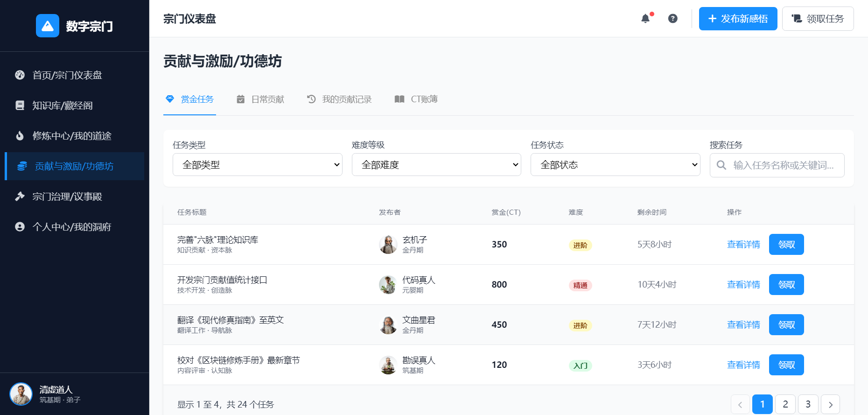
Task: Click the gavel icon beside 宗门治理/议事殿
Action: pyautogui.click(x=20, y=196)
